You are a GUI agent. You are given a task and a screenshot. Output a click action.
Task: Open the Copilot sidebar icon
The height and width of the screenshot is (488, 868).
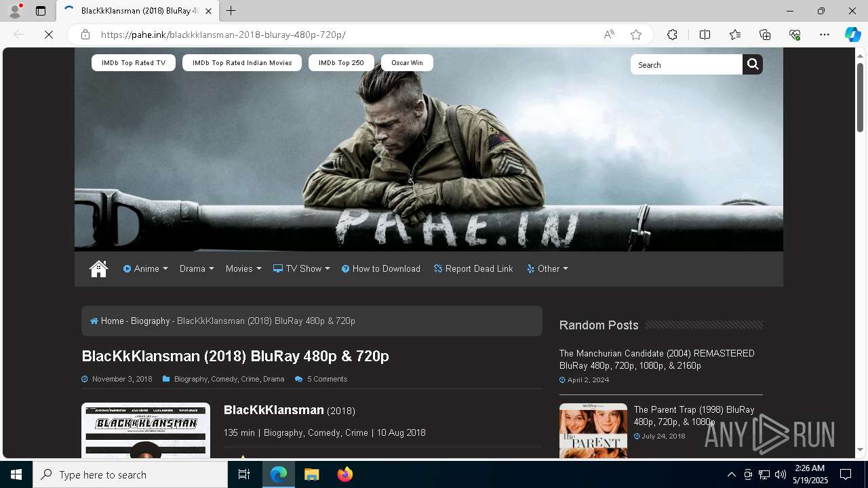point(852,35)
